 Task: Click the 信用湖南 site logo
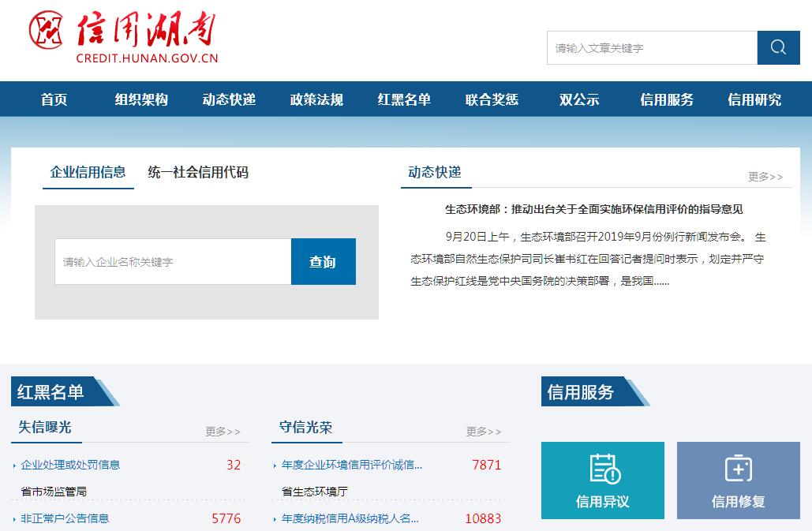pyautogui.click(x=124, y=38)
